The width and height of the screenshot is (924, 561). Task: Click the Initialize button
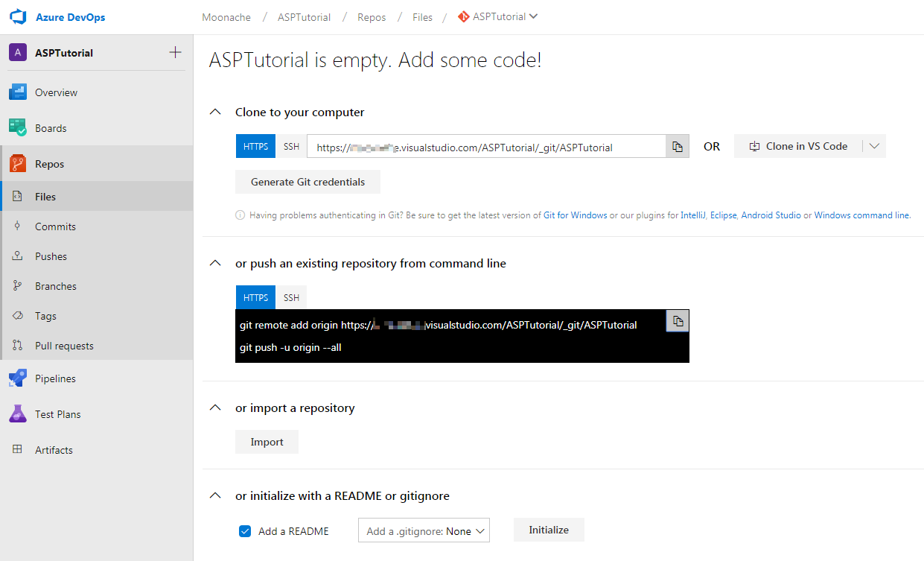click(x=549, y=530)
